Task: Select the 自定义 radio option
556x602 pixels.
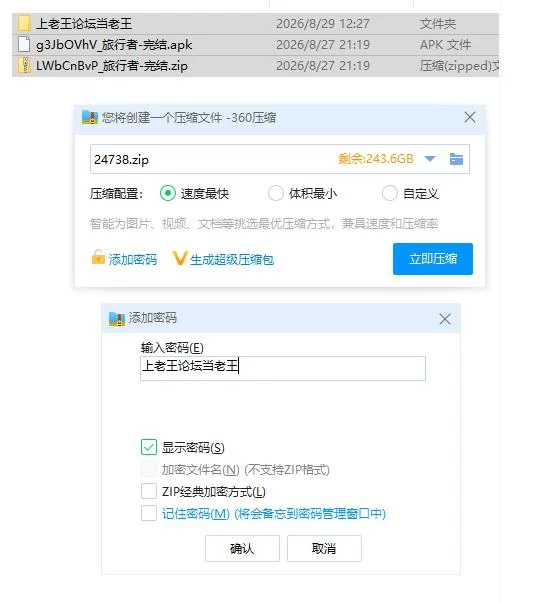Action: pyautogui.click(x=389, y=193)
